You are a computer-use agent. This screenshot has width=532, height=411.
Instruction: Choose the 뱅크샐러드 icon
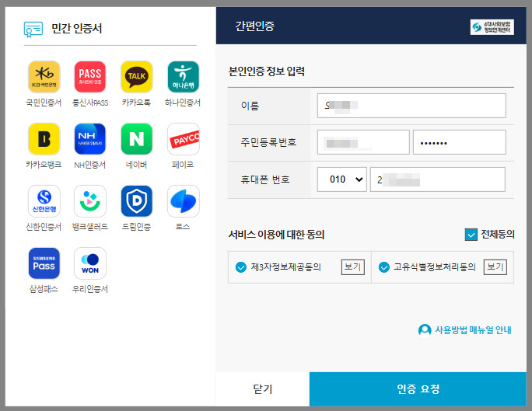(x=90, y=201)
